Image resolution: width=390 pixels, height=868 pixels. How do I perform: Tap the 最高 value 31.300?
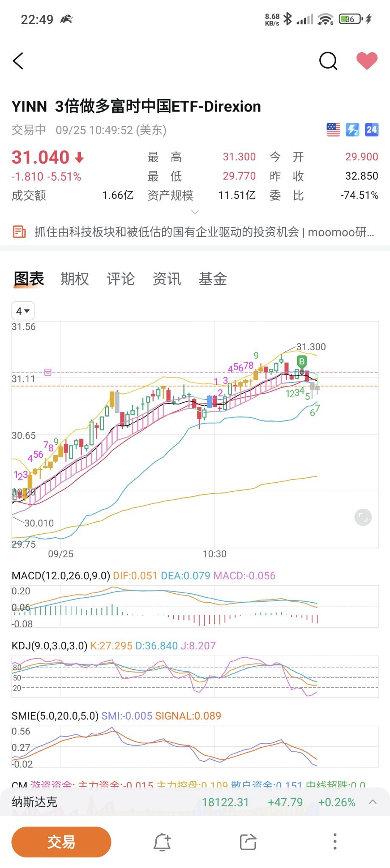coord(239,157)
